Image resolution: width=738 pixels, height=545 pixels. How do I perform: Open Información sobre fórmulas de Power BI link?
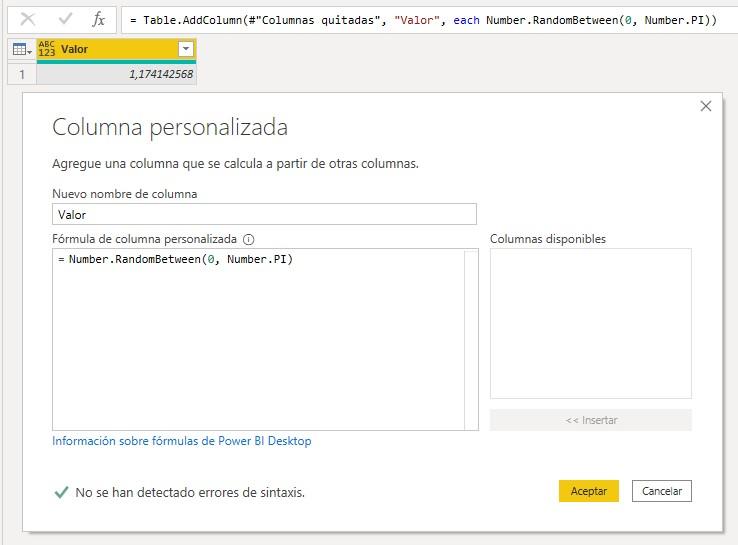(182, 441)
